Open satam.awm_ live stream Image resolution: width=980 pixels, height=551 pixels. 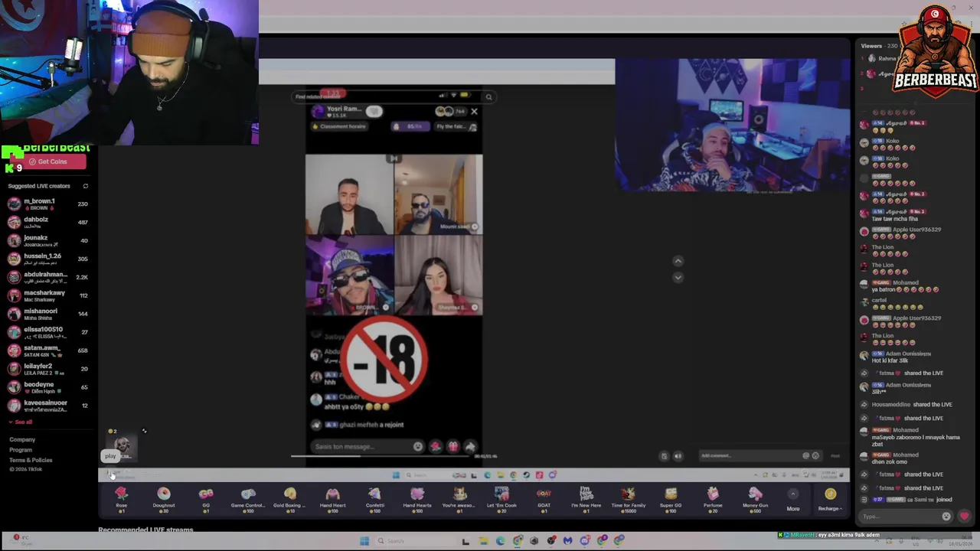click(x=48, y=350)
